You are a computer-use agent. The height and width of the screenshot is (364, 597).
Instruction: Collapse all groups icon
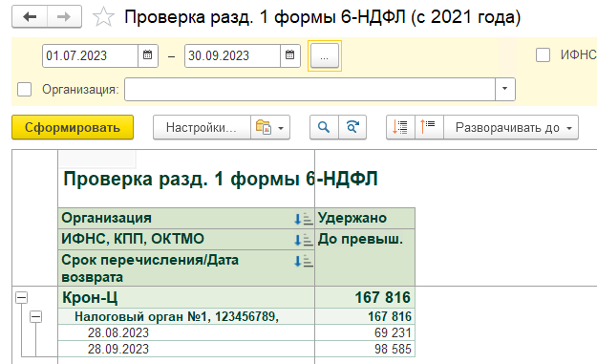click(429, 127)
